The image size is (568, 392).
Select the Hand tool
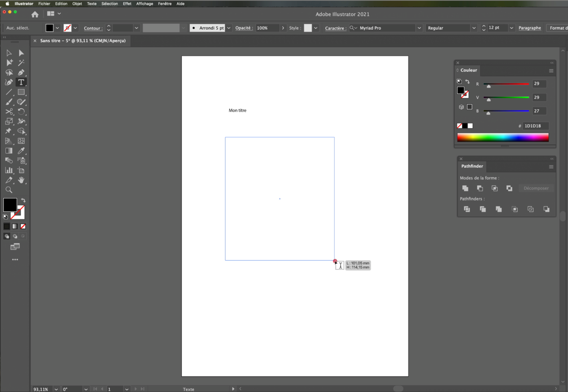click(x=21, y=180)
